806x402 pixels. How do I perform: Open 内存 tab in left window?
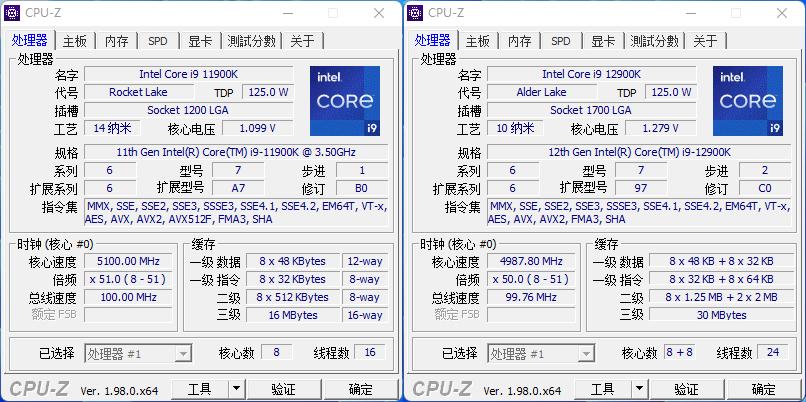[117, 41]
